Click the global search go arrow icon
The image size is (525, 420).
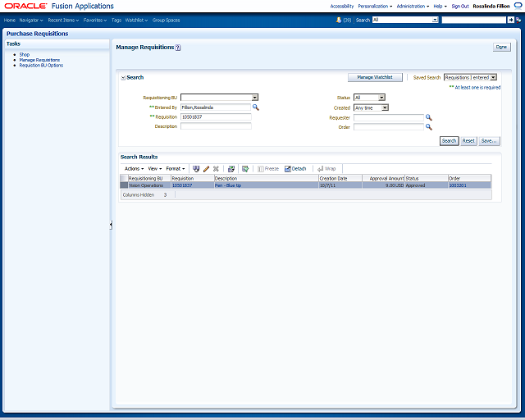[x=511, y=20]
